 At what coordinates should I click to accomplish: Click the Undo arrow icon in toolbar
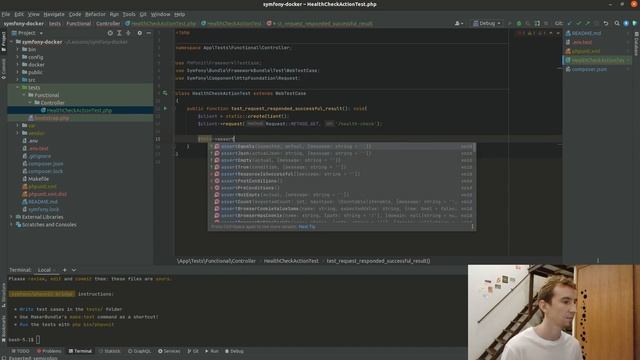coord(606,24)
